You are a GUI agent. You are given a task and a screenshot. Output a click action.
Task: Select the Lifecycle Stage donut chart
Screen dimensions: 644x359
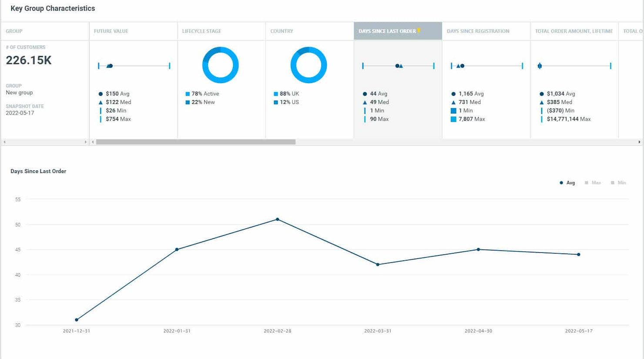221,65
